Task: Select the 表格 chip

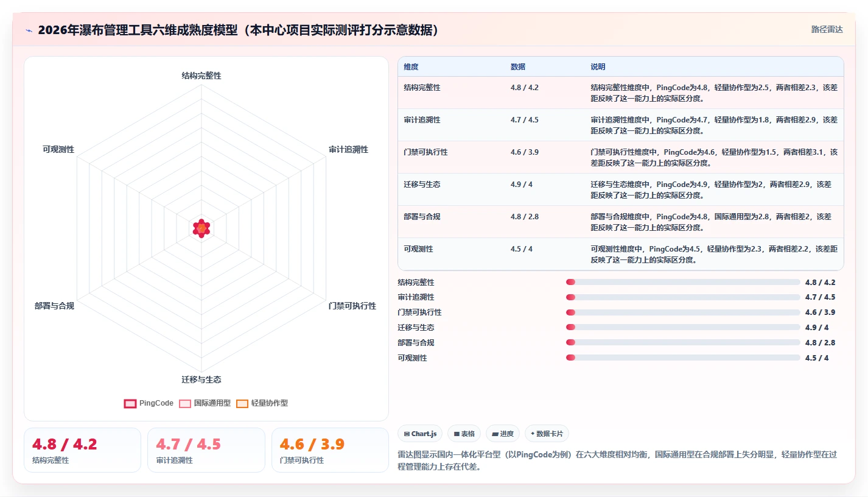Action: (464, 434)
